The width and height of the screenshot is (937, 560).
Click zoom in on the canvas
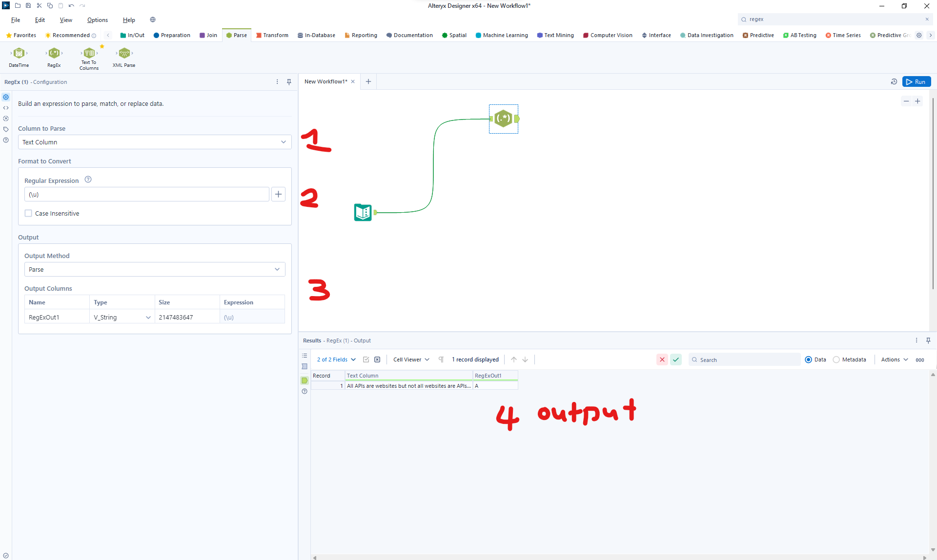tap(918, 101)
